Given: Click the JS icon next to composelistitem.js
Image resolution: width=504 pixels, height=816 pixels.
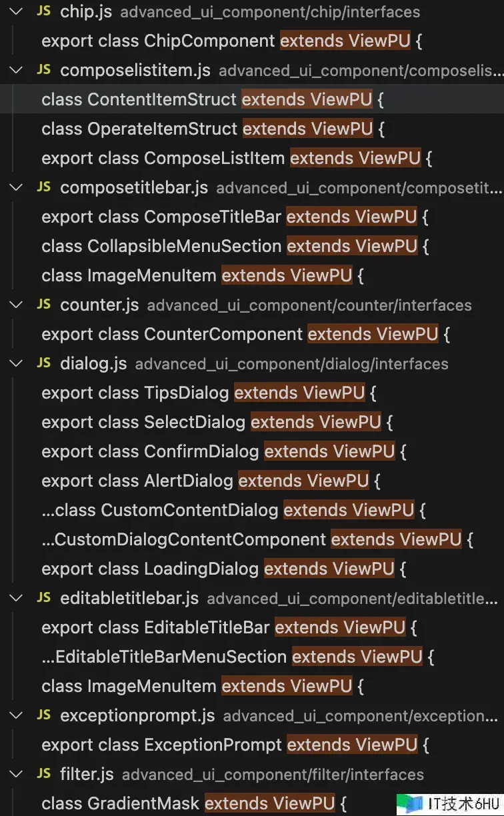Looking at the screenshot, I should point(43,70).
